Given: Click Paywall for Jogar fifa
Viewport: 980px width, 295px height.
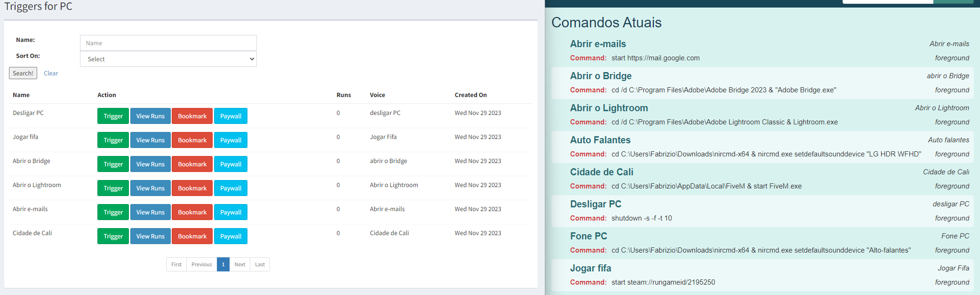Looking at the screenshot, I should pos(231,140).
